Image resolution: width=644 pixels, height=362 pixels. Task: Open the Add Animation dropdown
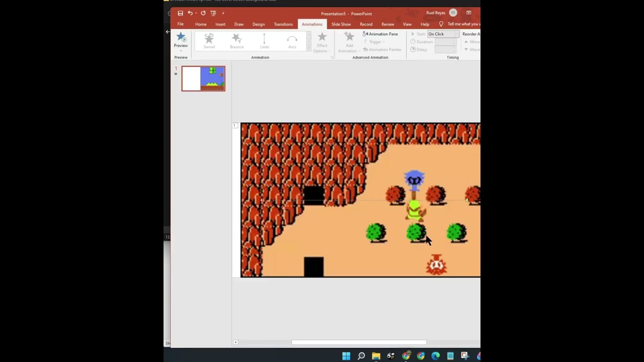tap(349, 43)
